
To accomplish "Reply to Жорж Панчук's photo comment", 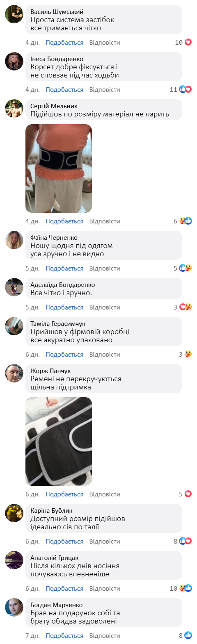I will tap(105, 494).
